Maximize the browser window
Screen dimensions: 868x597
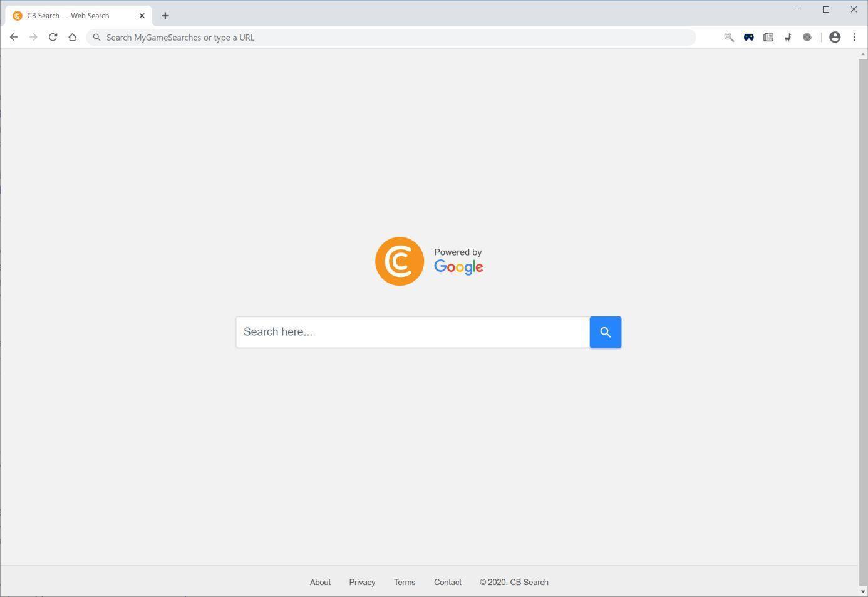[x=826, y=9]
